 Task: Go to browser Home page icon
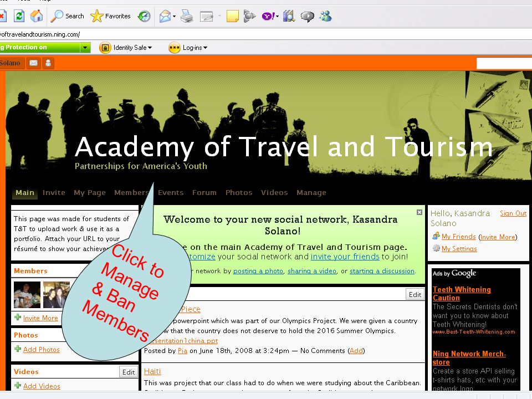[x=37, y=16]
